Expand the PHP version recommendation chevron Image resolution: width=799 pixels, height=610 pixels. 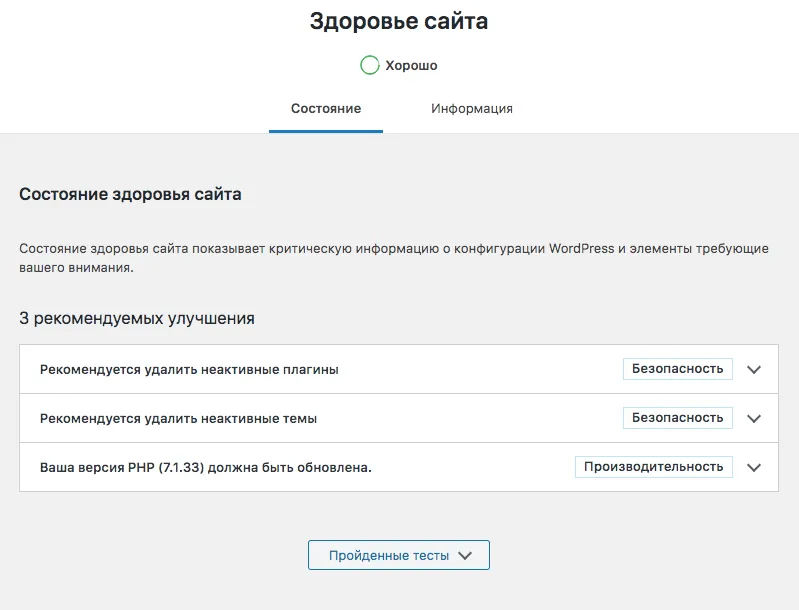pos(754,467)
